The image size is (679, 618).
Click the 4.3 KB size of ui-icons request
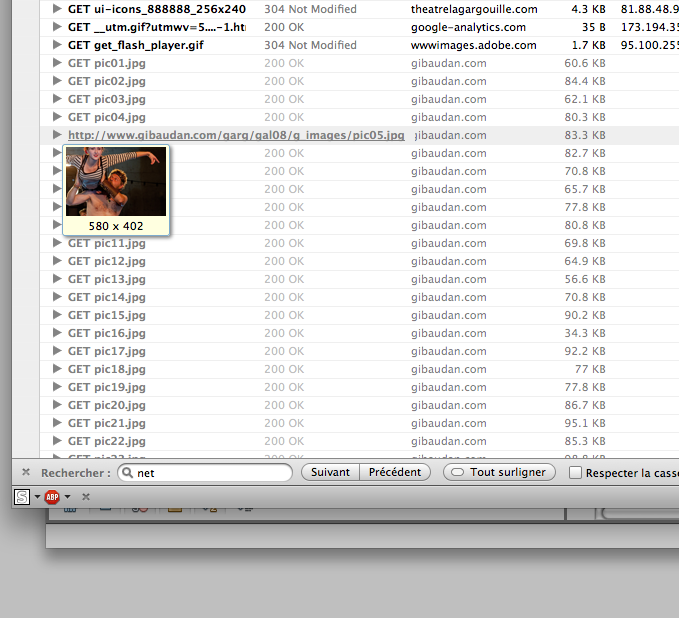(588, 9)
